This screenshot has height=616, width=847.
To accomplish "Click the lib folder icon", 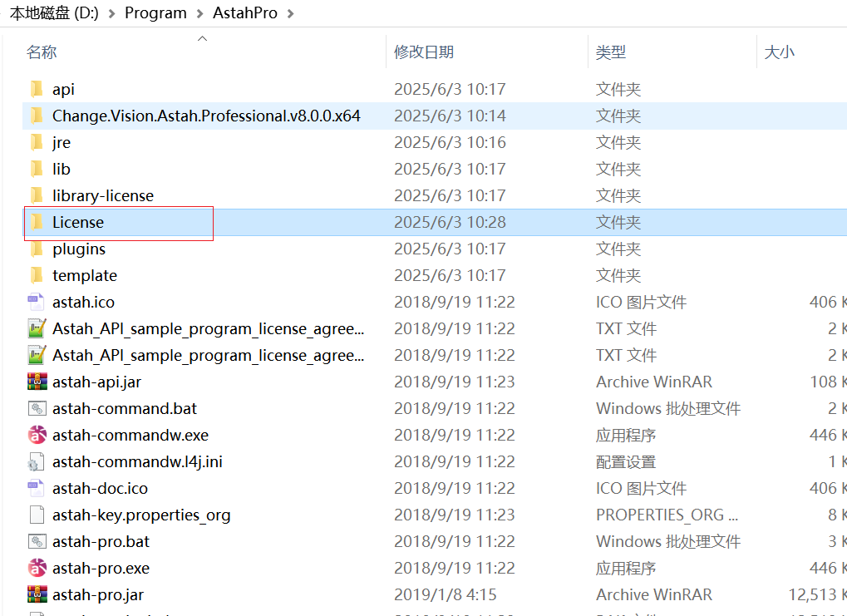I will 37,169.
